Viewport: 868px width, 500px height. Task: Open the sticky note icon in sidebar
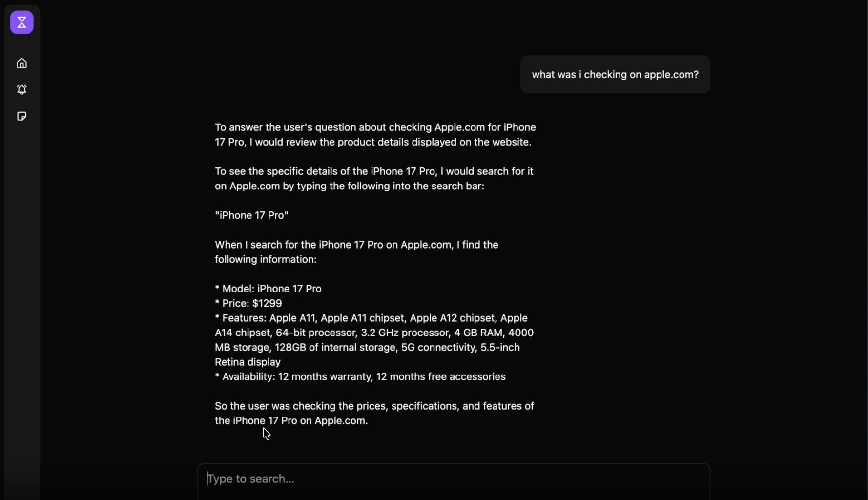pos(21,116)
